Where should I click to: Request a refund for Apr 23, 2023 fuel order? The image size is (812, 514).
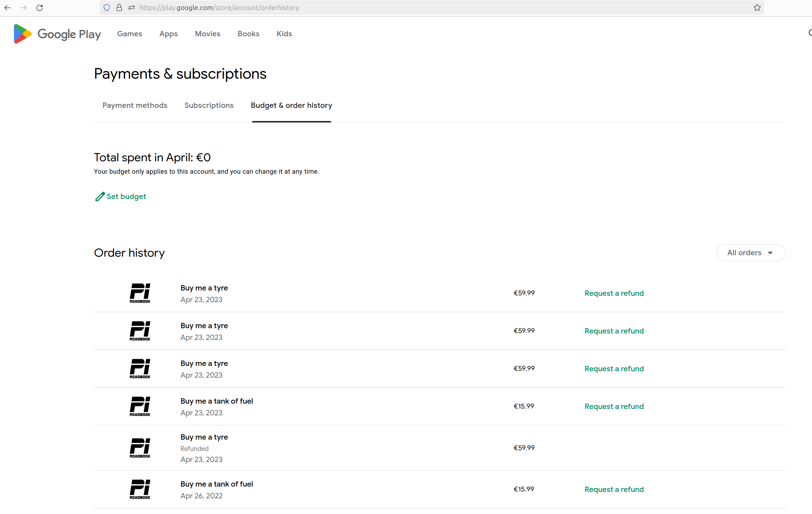pyautogui.click(x=614, y=407)
